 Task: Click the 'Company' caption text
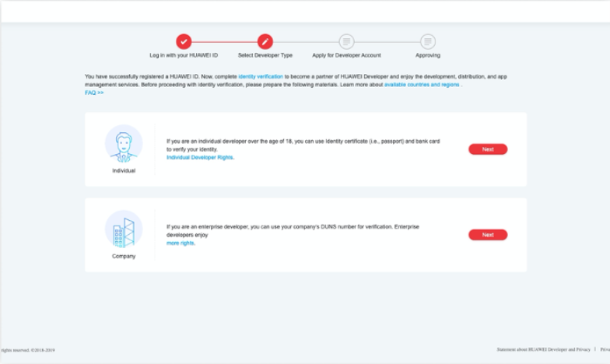(124, 257)
